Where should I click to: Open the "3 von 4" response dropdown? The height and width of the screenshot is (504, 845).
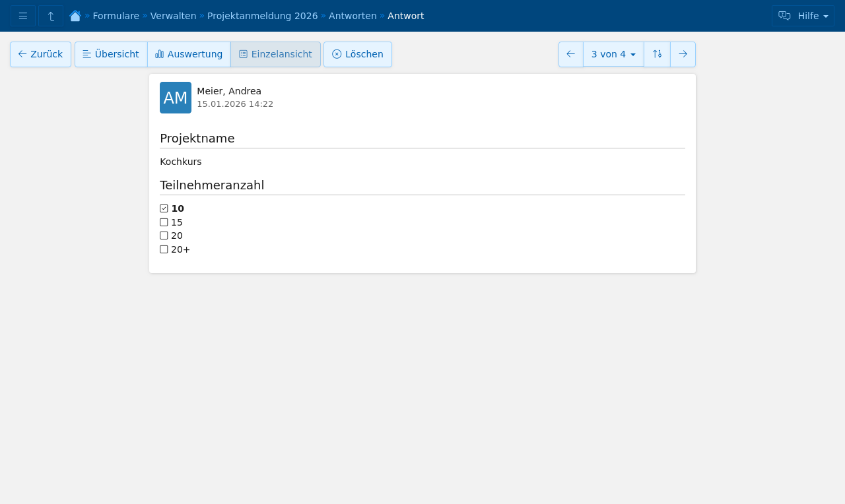pyautogui.click(x=613, y=54)
